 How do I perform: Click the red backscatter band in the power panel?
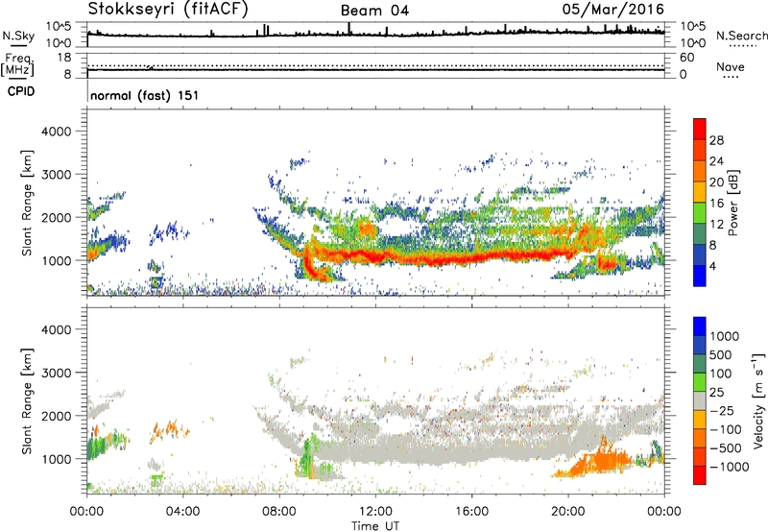coord(441,257)
